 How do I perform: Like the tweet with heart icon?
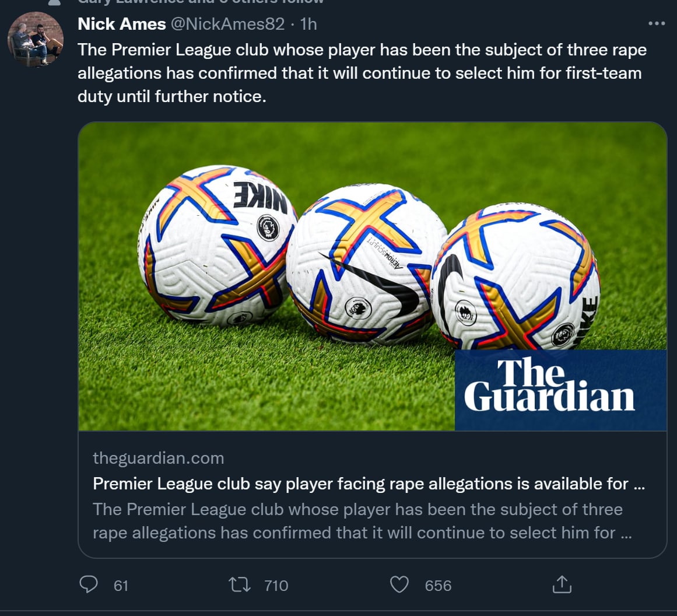tap(399, 584)
